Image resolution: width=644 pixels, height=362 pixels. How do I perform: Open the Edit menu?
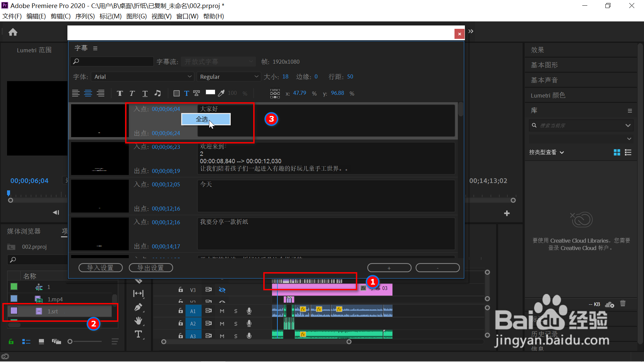pyautogui.click(x=36, y=16)
